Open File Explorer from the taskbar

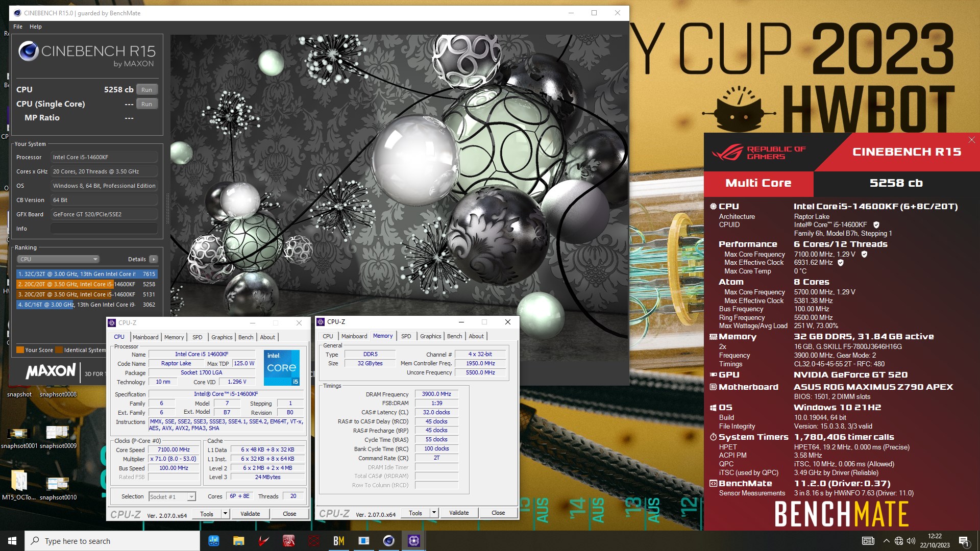tap(238, 541)
